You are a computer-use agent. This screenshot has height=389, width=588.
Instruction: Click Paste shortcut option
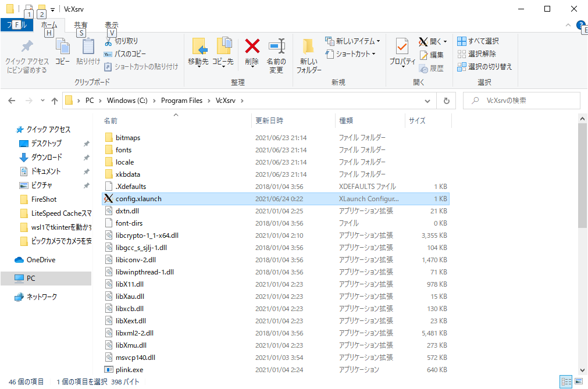click(141, 67)
